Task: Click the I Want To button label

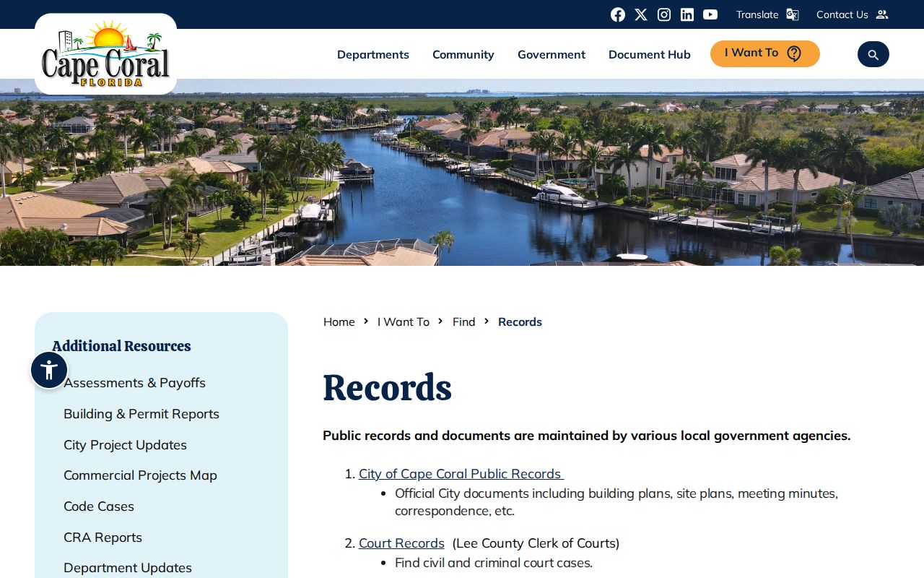Action: (751, 53)
